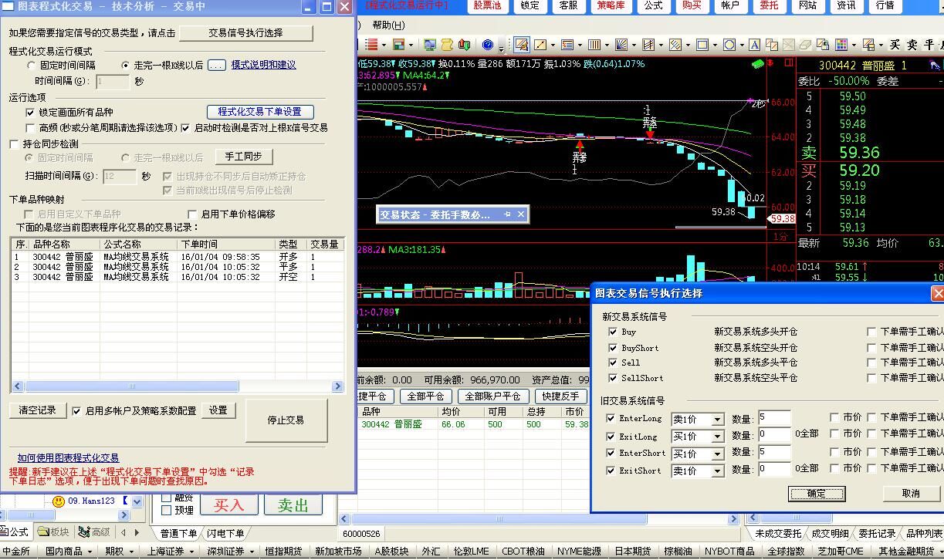Uncheck the Buy signal checkbox
Screen dimensions: 944x560
click(x=612, y=332)
